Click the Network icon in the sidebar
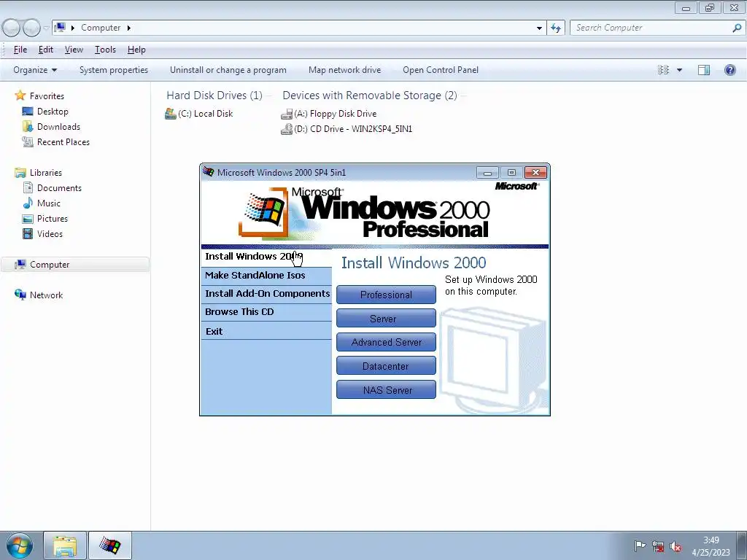The image size is (747, 560). coord(20,295)
